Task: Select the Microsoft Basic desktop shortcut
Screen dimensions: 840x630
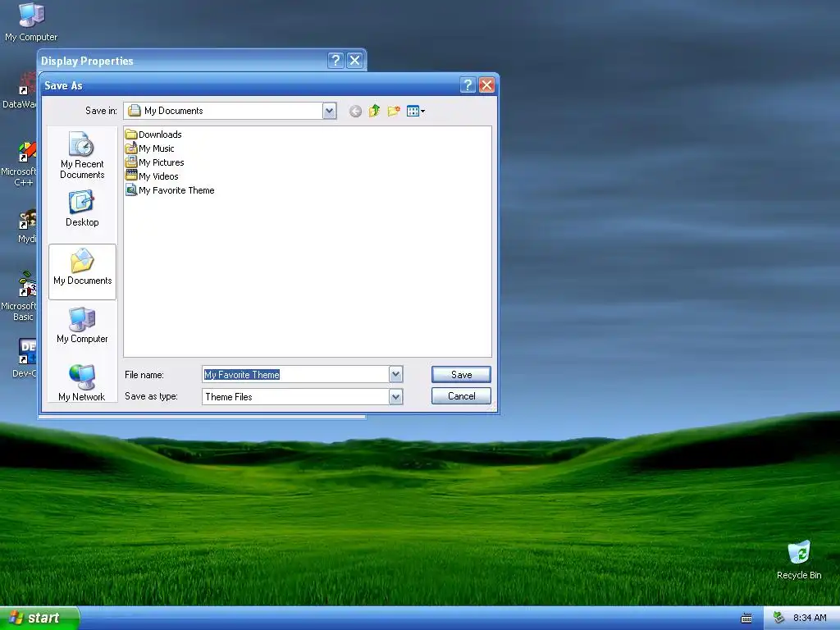Action: click(x=20, y=296)
